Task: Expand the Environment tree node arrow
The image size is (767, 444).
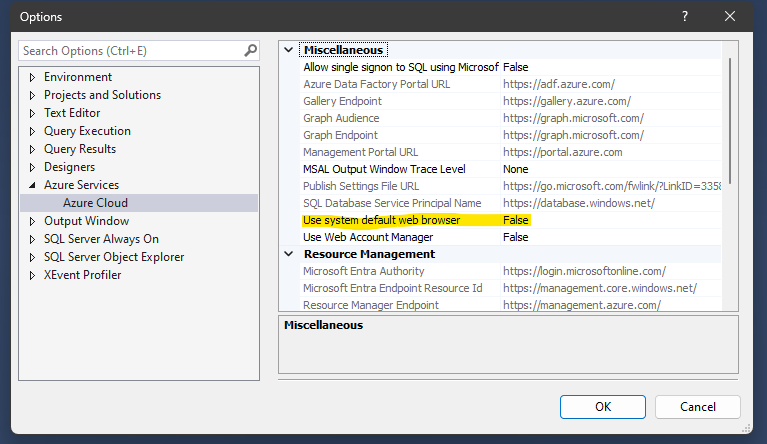Action: [x=32, y=77]
